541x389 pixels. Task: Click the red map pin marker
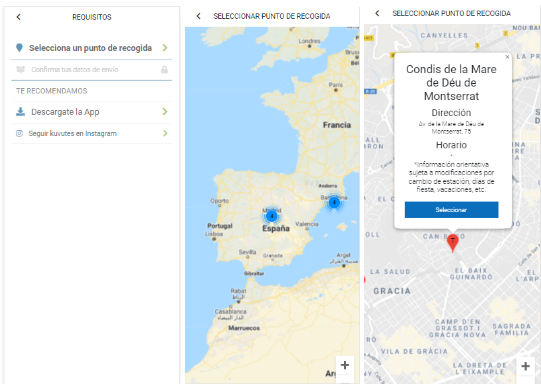[452, 243]
